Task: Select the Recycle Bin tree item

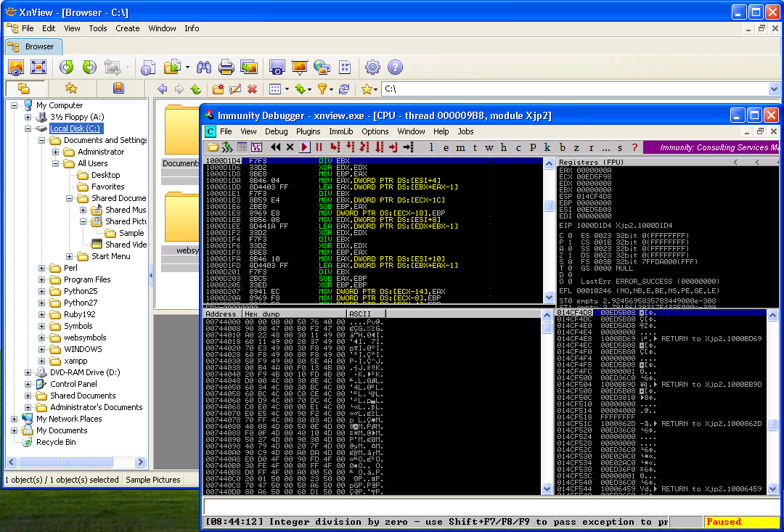Action: pos(56,443)
